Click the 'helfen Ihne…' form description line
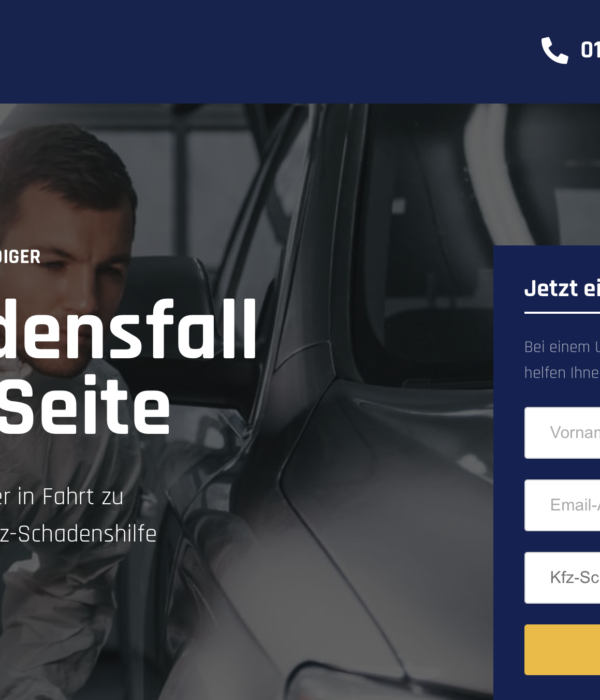Screen dimensions: 600x700 (562, 373)
